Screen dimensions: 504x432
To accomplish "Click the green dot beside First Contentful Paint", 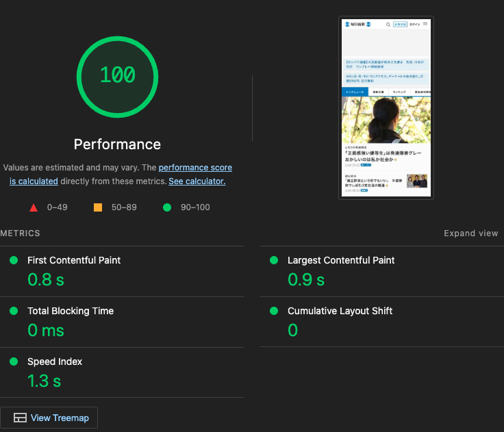I will [x=14, y=260].
